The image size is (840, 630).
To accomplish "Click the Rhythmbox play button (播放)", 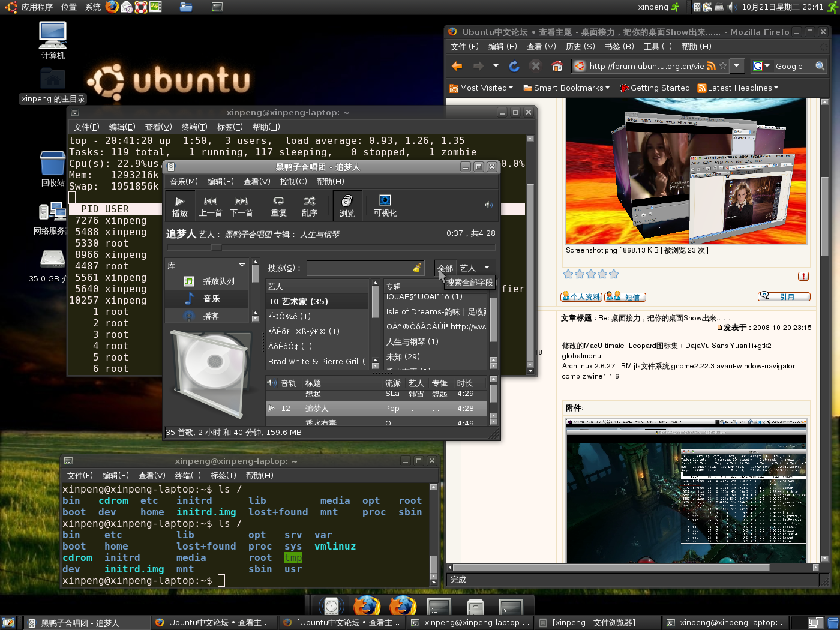I will tap(179, 206).
